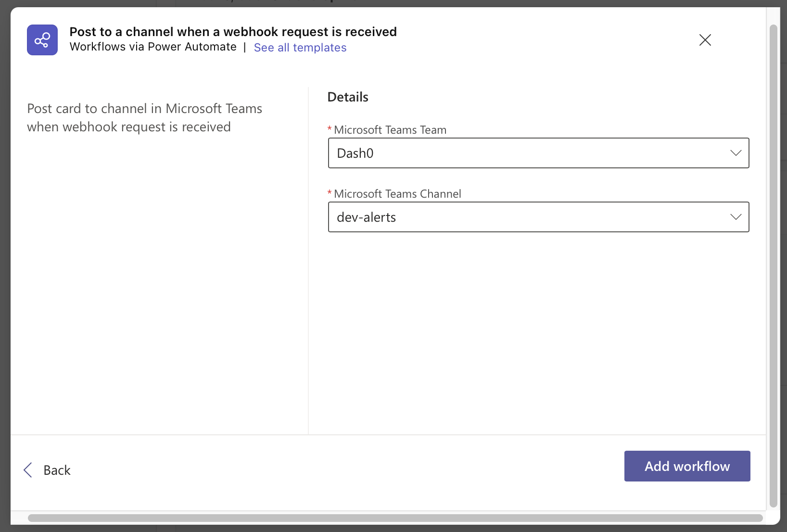Screen dimensions: 787x532
Task: Click the purple Workflows share icon
Action: [42, 40]
